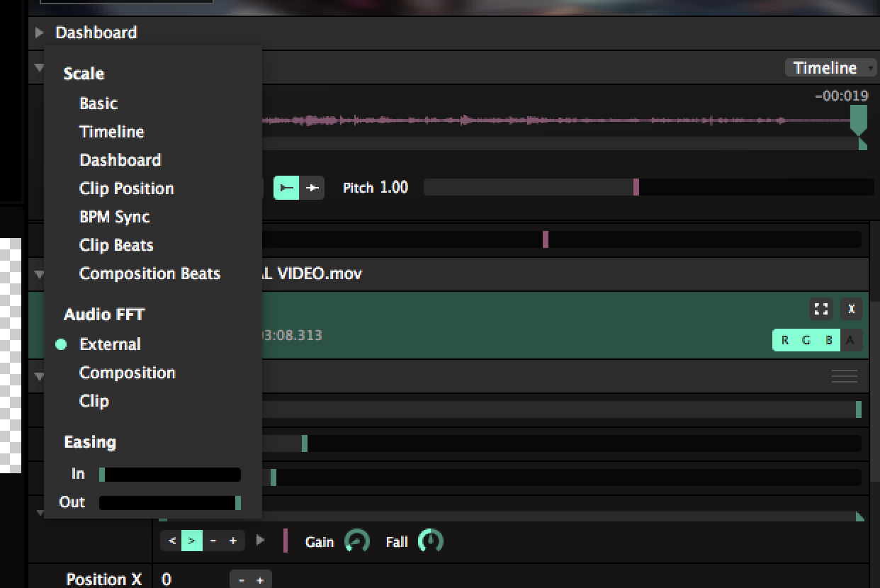Screen dimensions: 880x588
Task: Expand the Dashboard section triangle
Action: click(40, 33)
